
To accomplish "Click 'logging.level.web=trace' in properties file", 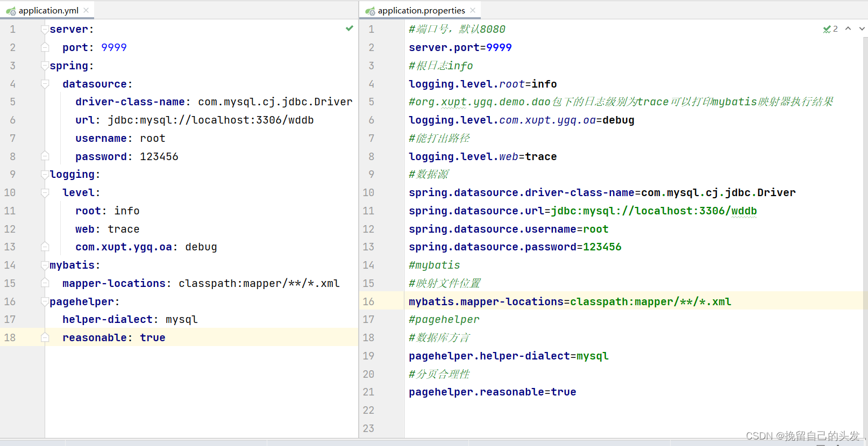I will (x=483, y=156).
